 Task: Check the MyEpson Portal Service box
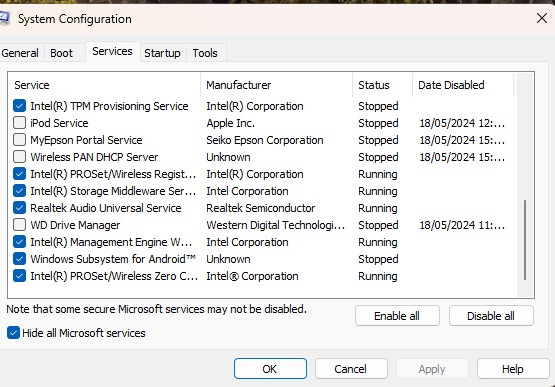(19, 140)
